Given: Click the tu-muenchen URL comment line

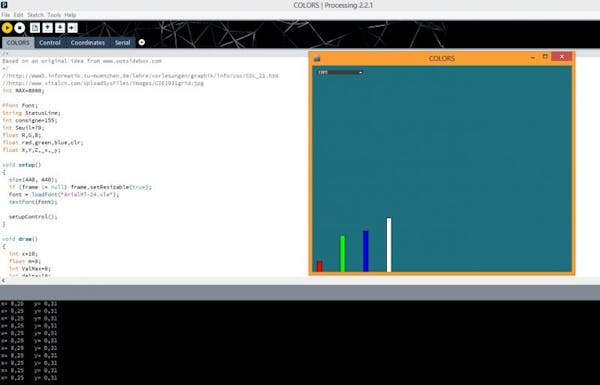Looking at the screenshot, I should (x=140, y=76).
